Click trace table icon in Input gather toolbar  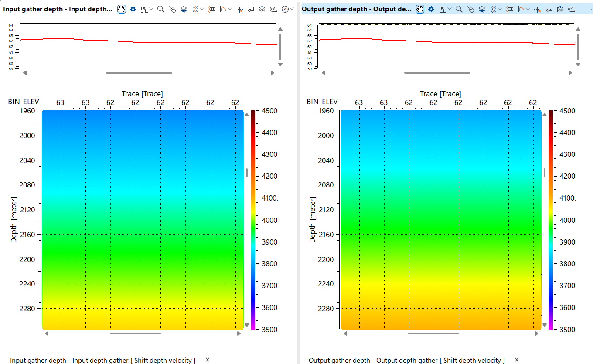[x=212, y=9]
